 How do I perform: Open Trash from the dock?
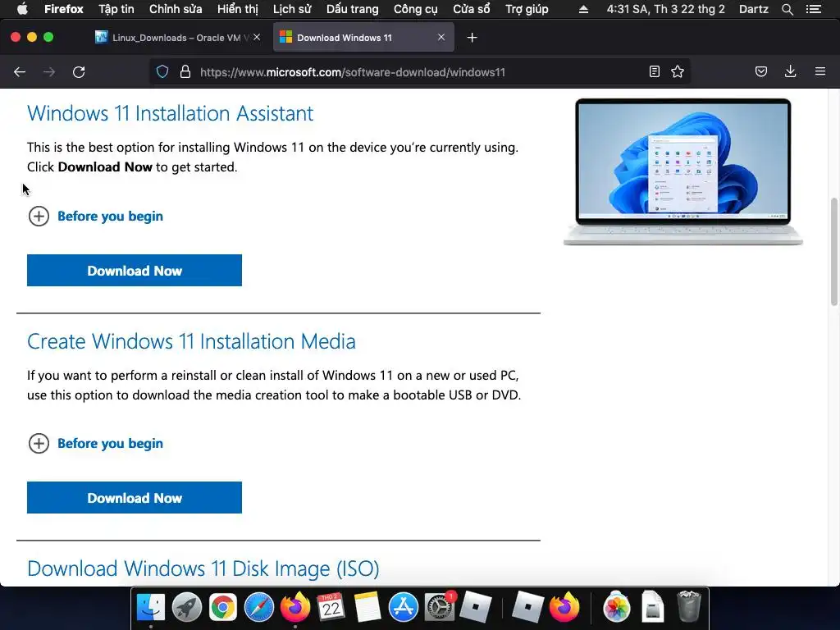(689, 607)
